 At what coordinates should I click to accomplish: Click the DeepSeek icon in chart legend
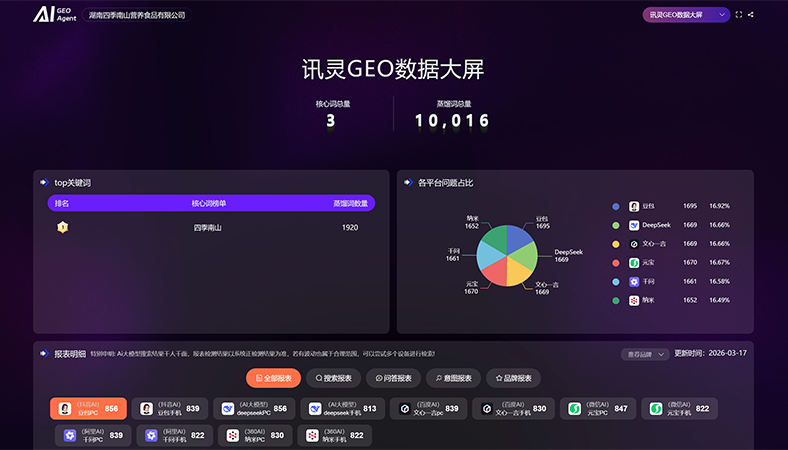point(634,225)
